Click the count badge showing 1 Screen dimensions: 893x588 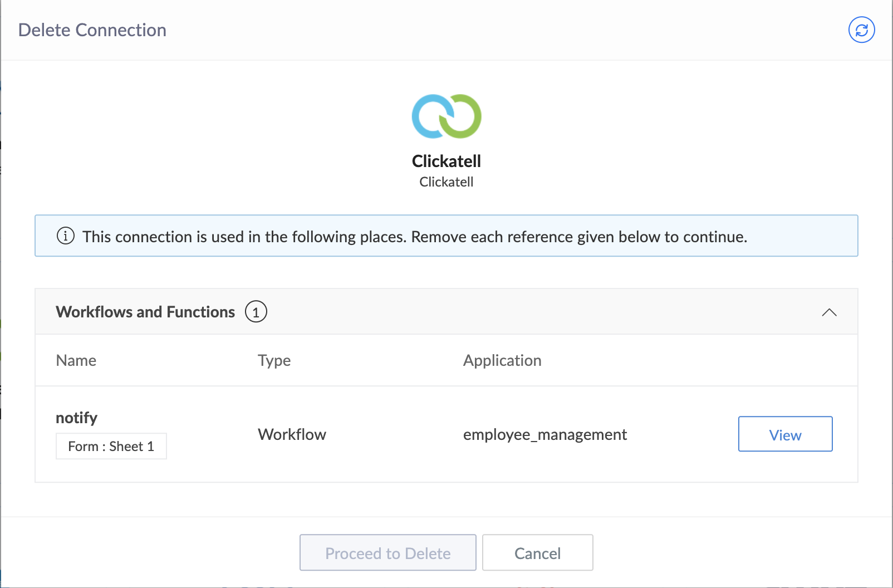click(x=256, y=312)
